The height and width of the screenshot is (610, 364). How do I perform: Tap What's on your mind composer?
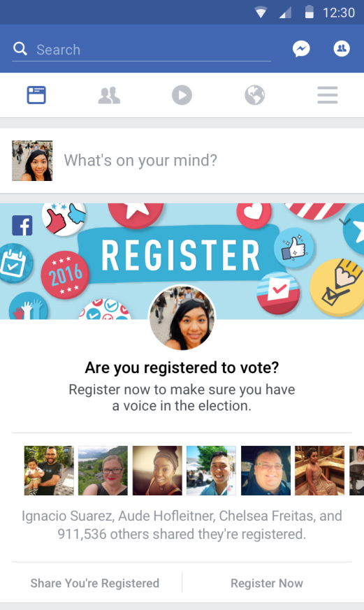(140, 160)
